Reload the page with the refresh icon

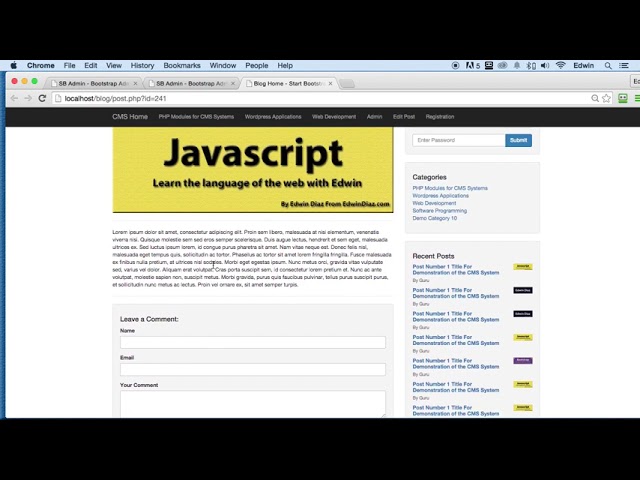tap(42, 98)
